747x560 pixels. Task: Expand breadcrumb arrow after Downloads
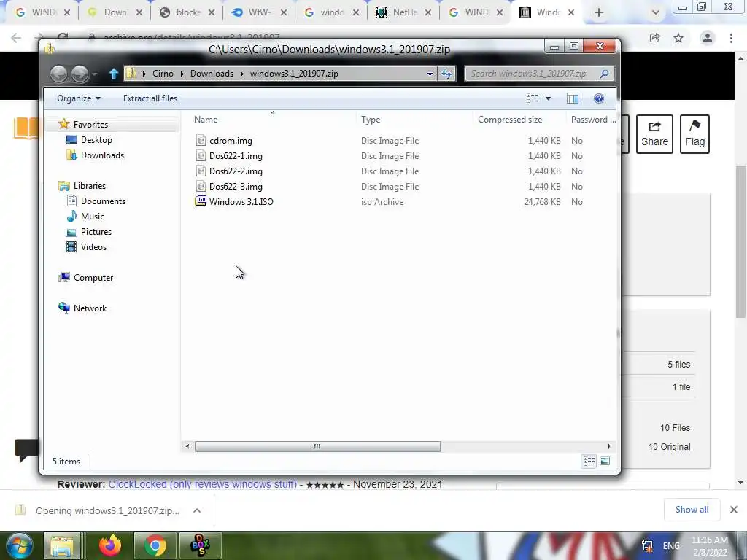click(242, 74)
